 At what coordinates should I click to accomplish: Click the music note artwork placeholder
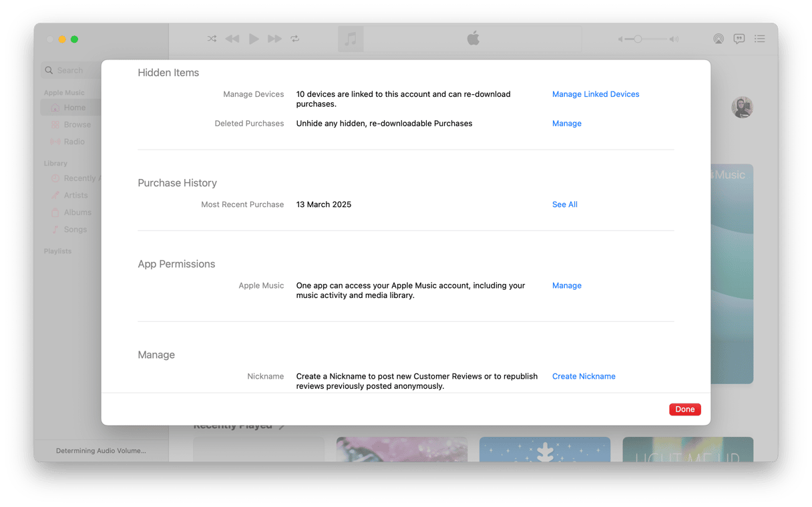coord(351,39)
